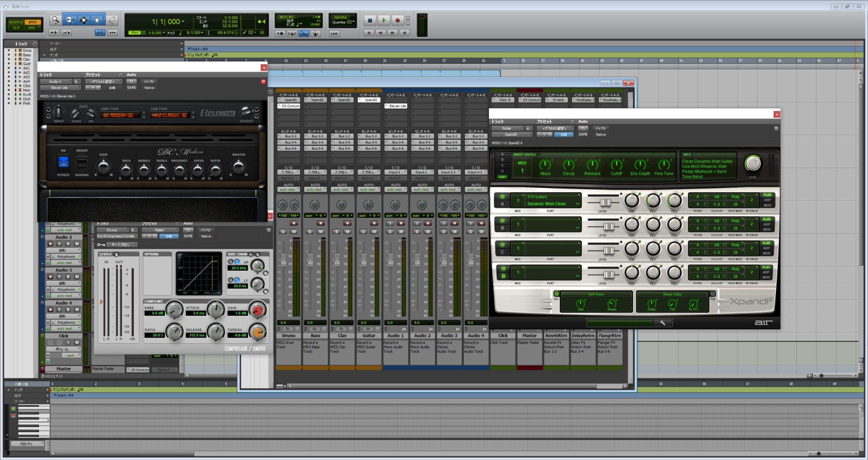
Task: Switch part A to MOD mode
Action: tap(767, 205)
